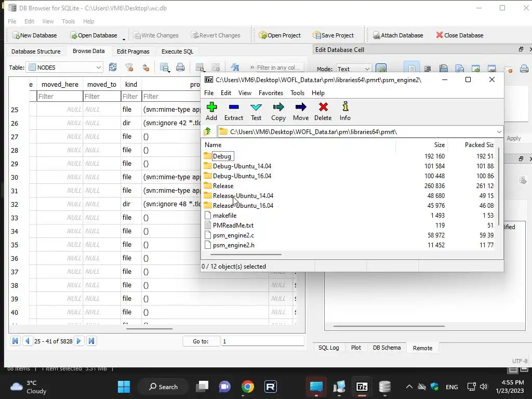
Task: Select psm_engine2.c file
Action: (x=233, y=235)
